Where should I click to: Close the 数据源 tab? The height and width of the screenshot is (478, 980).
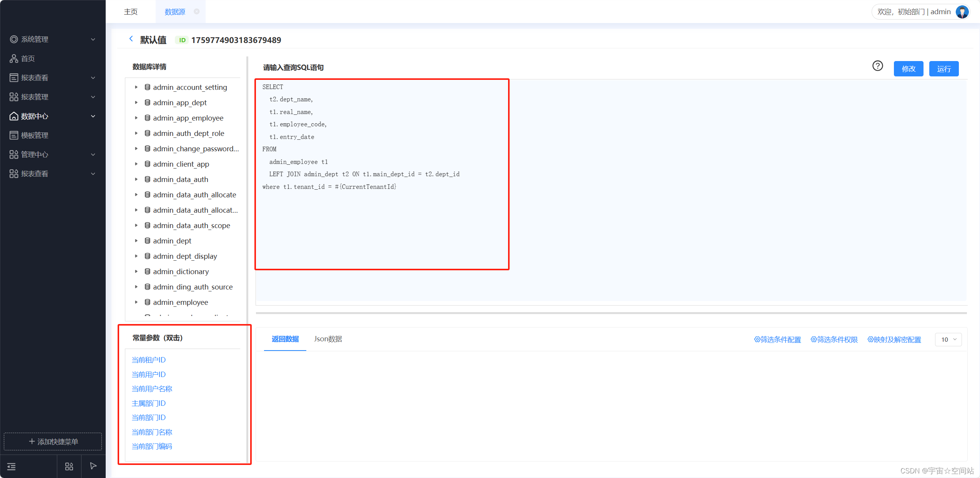pyautogui.click(x=197, y=12)
